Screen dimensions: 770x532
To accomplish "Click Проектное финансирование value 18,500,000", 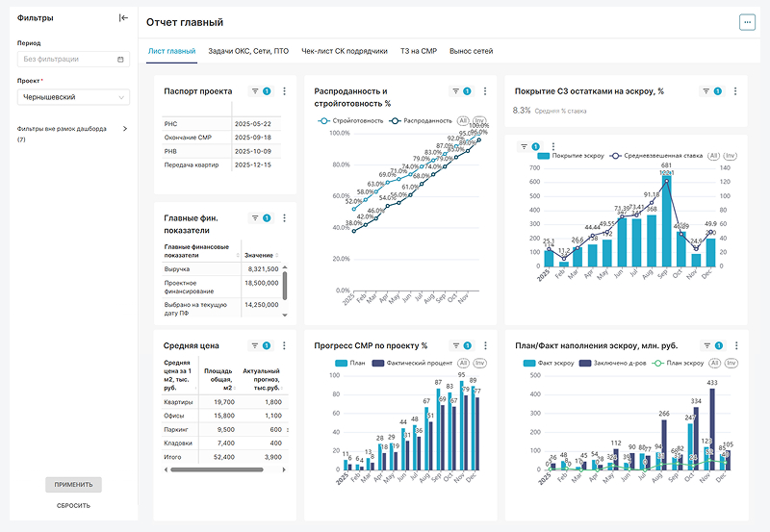I will point(261,283).
